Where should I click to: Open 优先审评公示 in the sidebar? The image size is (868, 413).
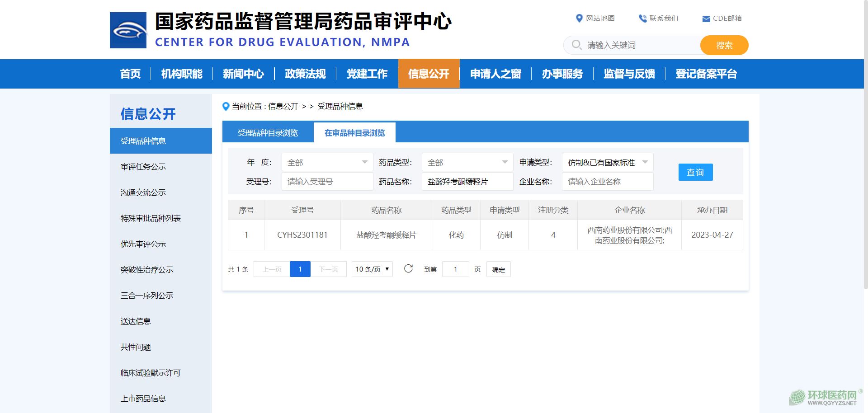(143, 244)
